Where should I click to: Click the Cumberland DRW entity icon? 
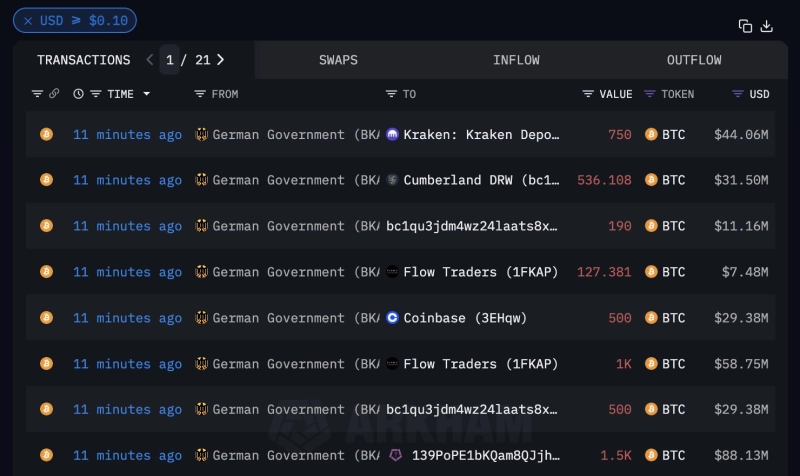tap(392, 181)
